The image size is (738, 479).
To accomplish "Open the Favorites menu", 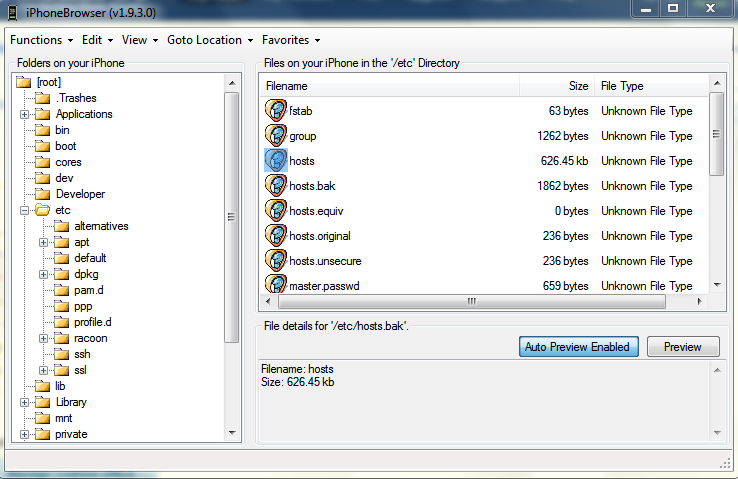I will tap(291, 40).
